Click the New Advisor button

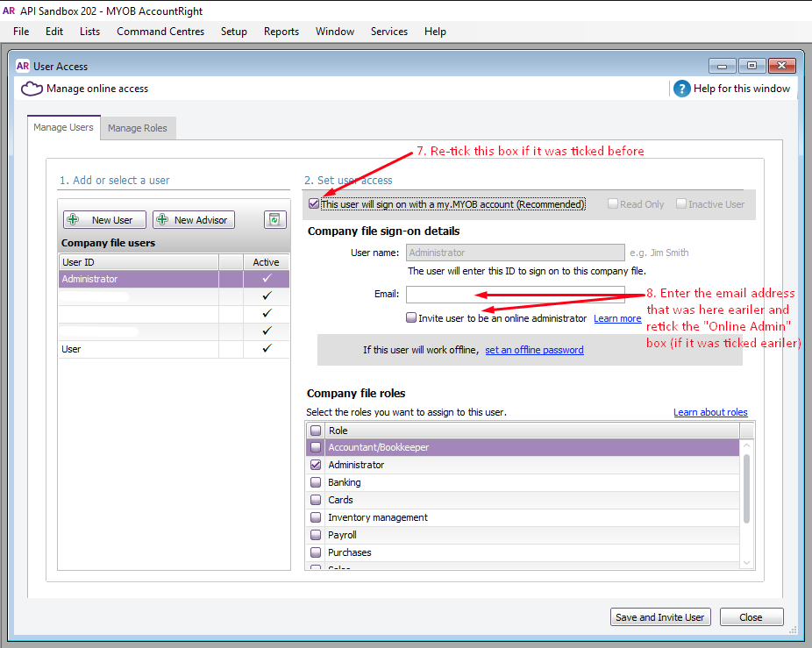click(x=194, y=219)
